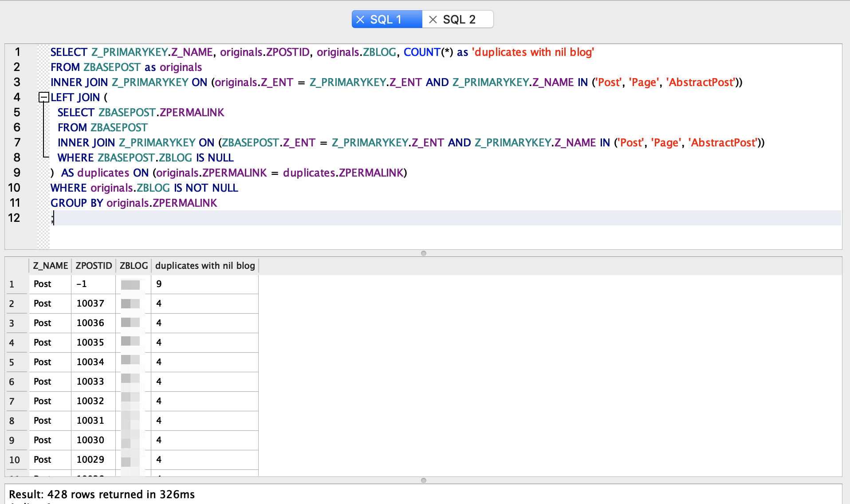850x504 pixels.
Task: Click the cell showing 10033
Action: 93,382
